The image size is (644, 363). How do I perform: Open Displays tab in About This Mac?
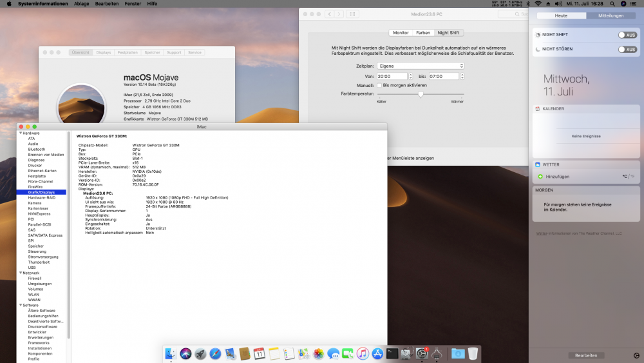point(104,53)
